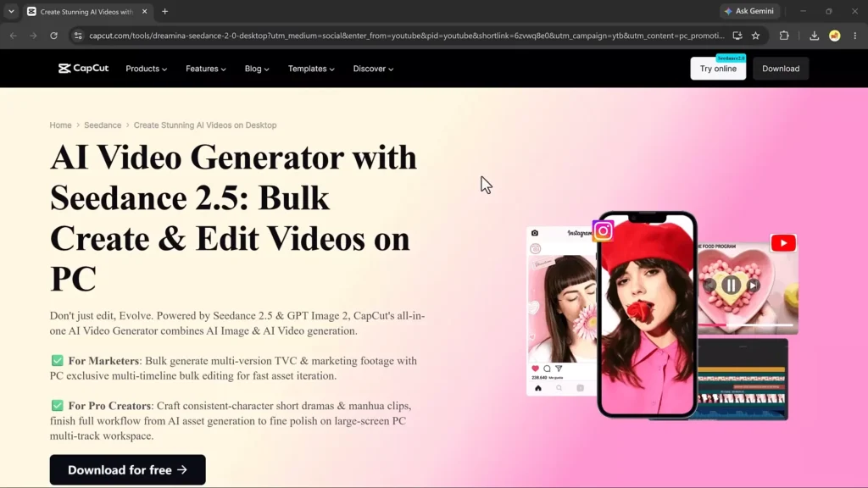The image size is (868, 488).
Task: Open a new browser tab
Action: pyautogui.click(x=165, y=11)
